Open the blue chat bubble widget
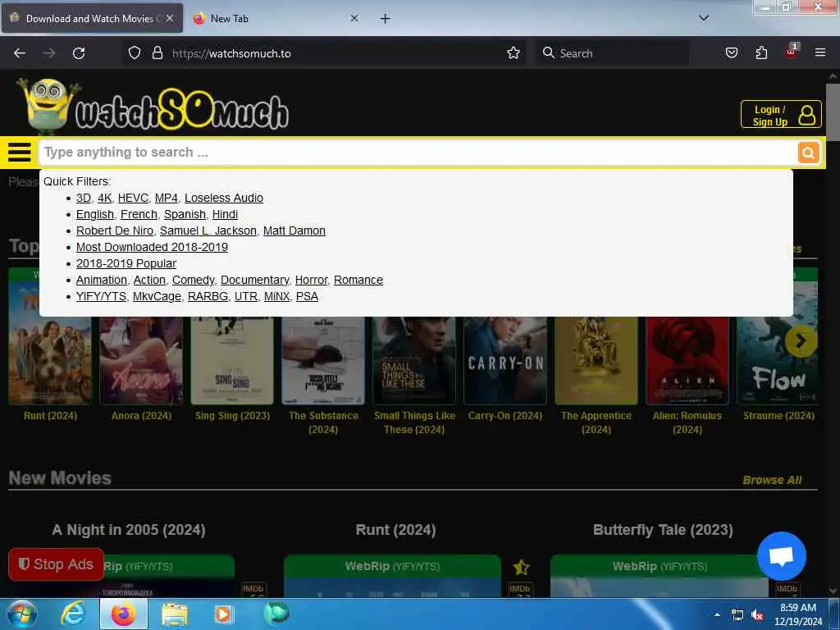840x630 pixels. [782, 556]
